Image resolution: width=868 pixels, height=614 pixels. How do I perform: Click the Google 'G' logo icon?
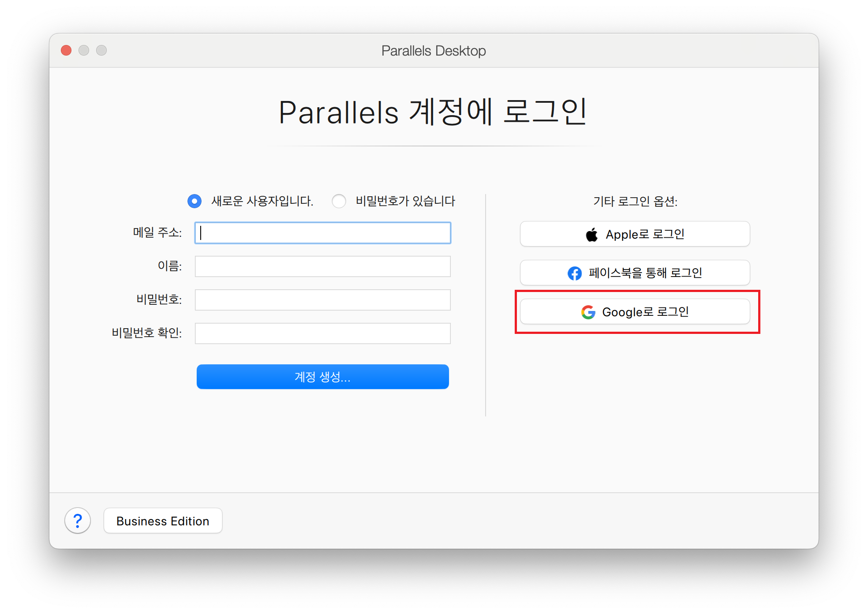point(588,312)
